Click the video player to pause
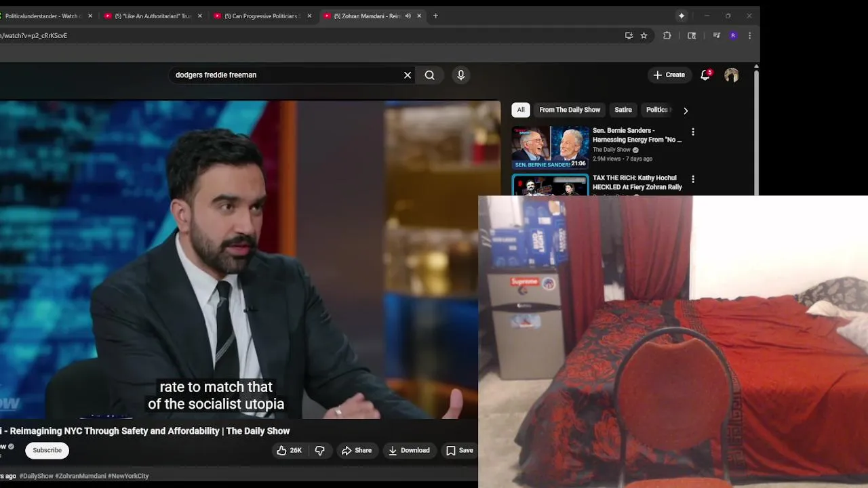 click(250, 260)
